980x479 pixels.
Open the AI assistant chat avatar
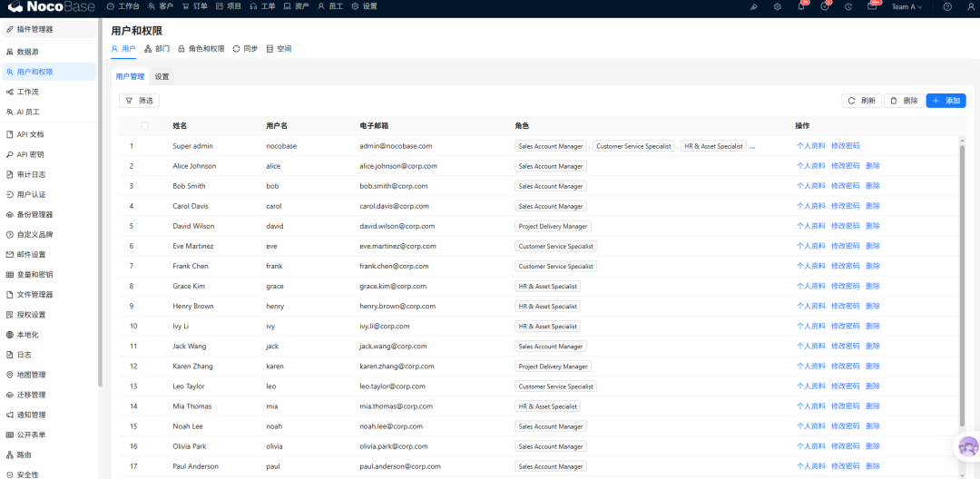click(968, 446)
